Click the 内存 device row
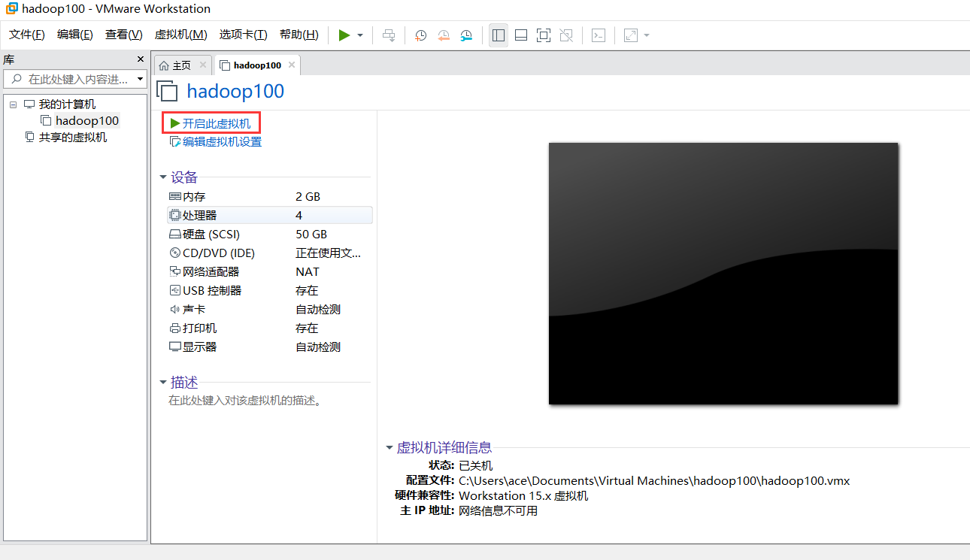The width and height of the screenshot is (970, 560). pos(270,196)
